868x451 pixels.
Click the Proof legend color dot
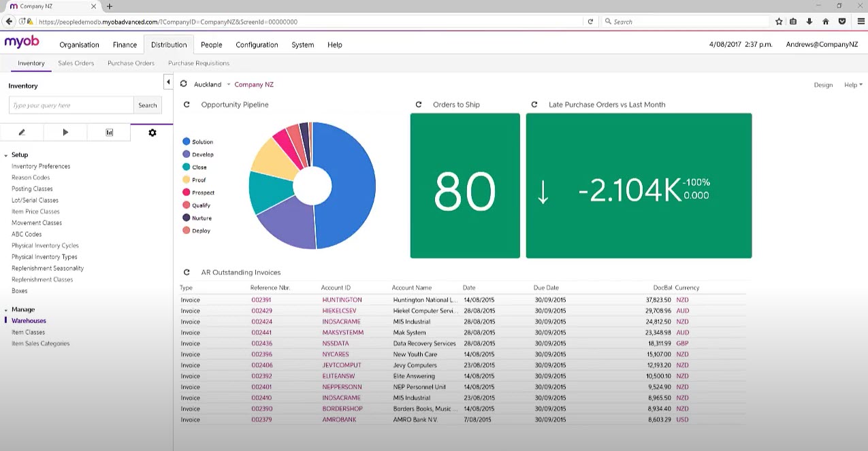(x=186, y=180)
